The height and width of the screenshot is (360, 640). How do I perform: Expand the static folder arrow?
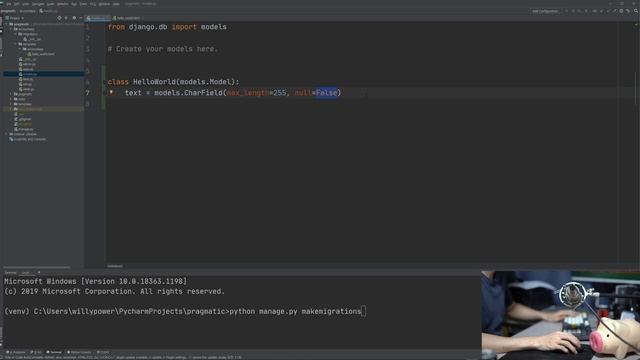(11, 99)
